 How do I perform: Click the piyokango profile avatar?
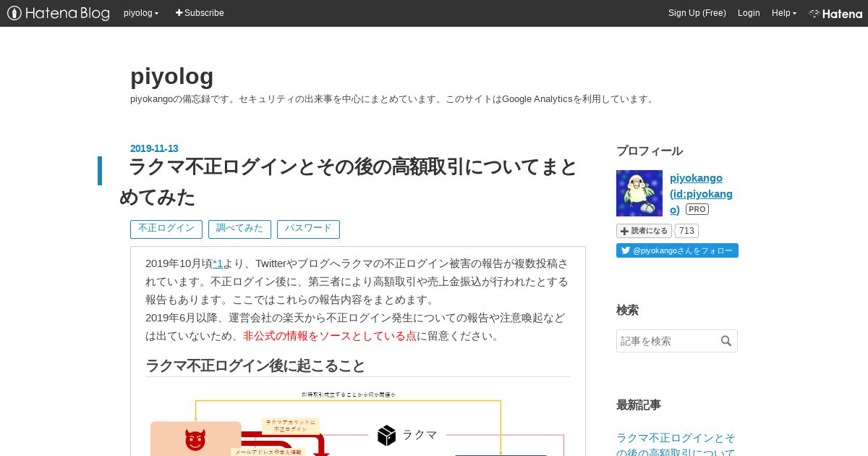pos(639,193)
